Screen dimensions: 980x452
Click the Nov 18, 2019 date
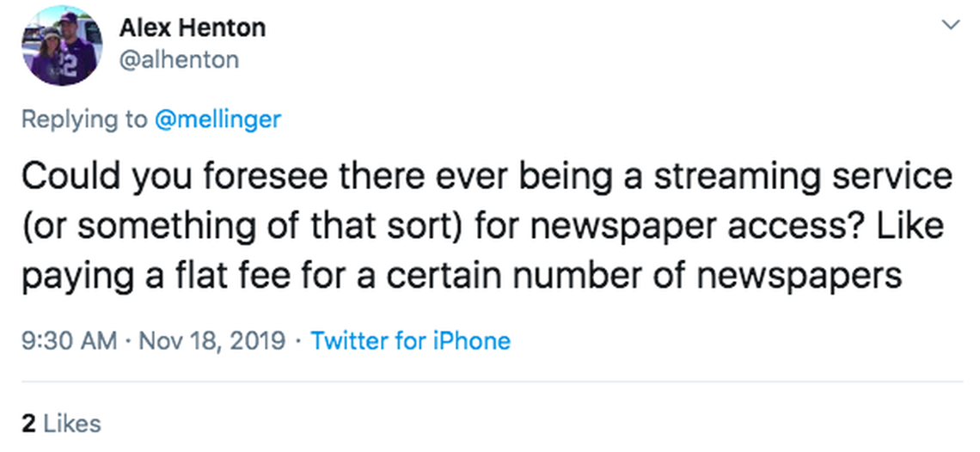tap(211, 340)
